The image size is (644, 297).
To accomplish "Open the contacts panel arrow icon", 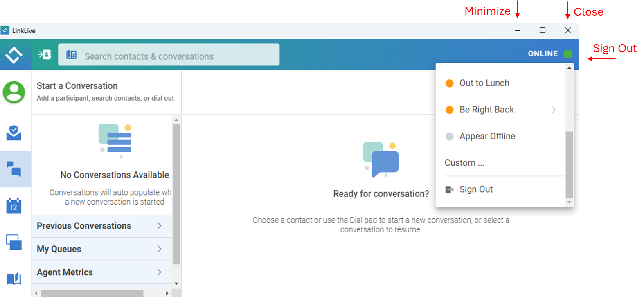I will pos(45,54).
